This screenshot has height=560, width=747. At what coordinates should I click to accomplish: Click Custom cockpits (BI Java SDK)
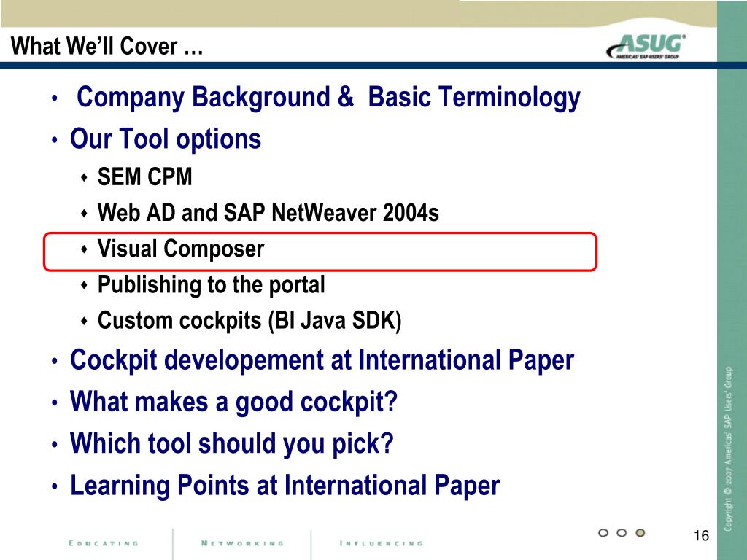[249, 321]
